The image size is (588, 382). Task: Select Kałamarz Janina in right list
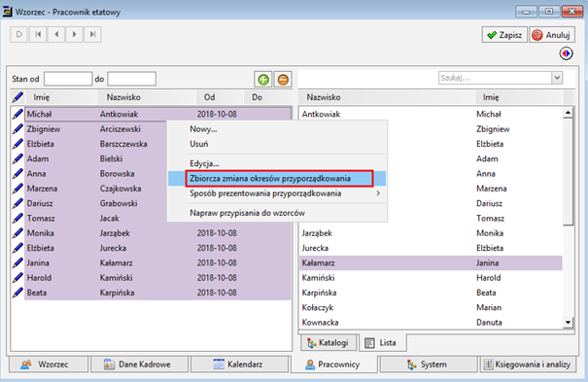(432, 262)
